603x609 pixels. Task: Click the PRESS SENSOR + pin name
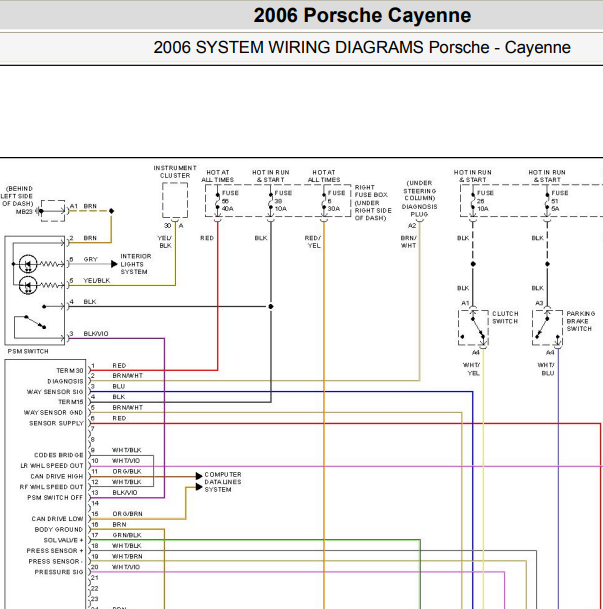click(55, 550)
